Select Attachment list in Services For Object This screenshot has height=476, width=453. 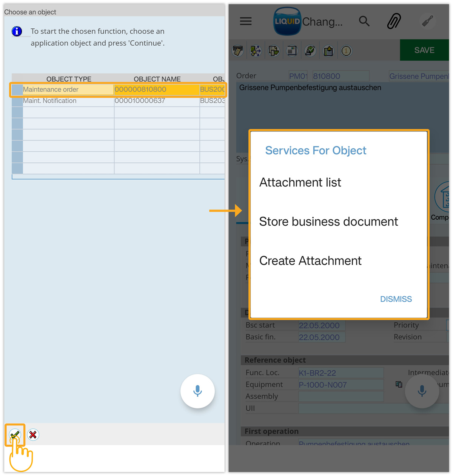point(300,182)
